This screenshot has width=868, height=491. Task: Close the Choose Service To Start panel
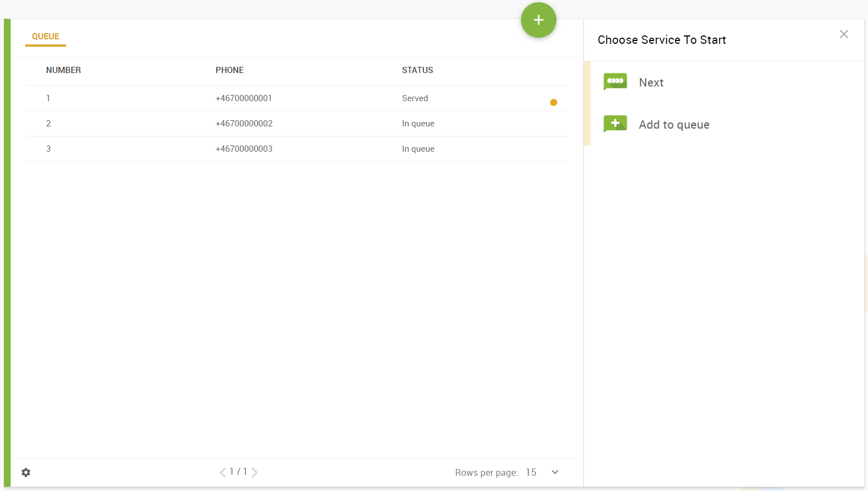pos(843,34)
